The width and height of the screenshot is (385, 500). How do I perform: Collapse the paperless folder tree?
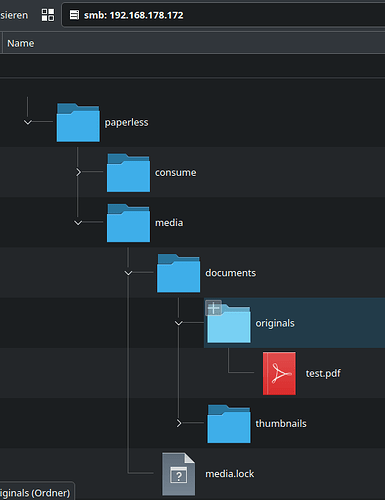point(28,122)
